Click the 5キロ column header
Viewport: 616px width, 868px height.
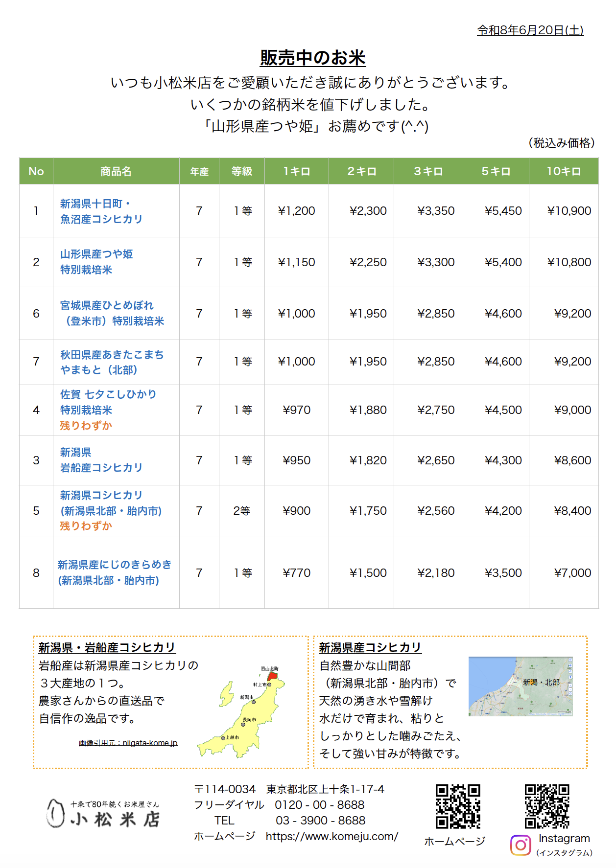[496, 171]
